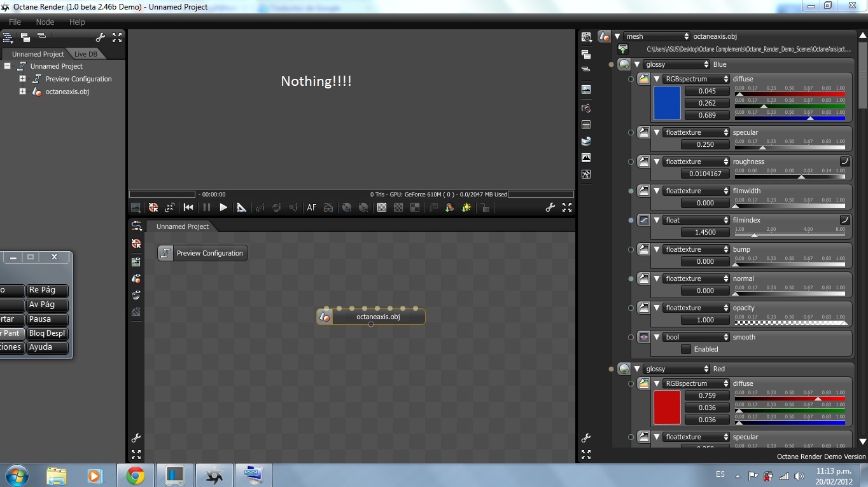This screenshot has height=487, width=868.
Task: Click the padlock icon in render toolbar
Action: click(484, 207)
